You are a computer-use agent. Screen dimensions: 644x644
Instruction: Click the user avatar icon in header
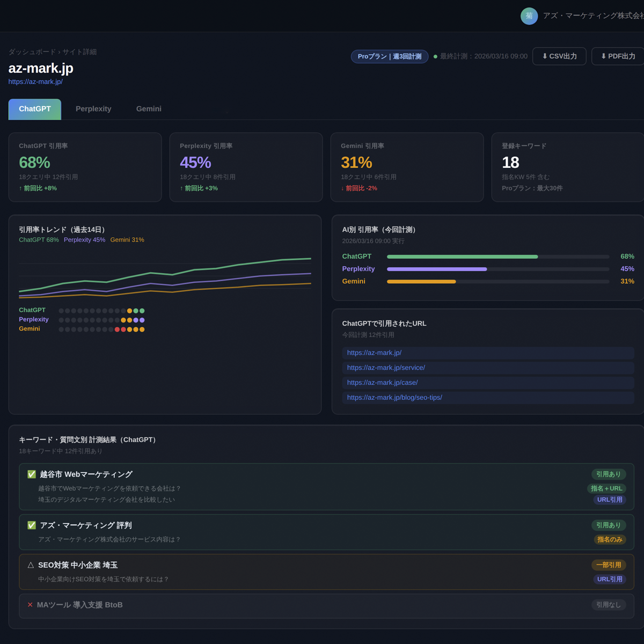click(x=529, y=16)
